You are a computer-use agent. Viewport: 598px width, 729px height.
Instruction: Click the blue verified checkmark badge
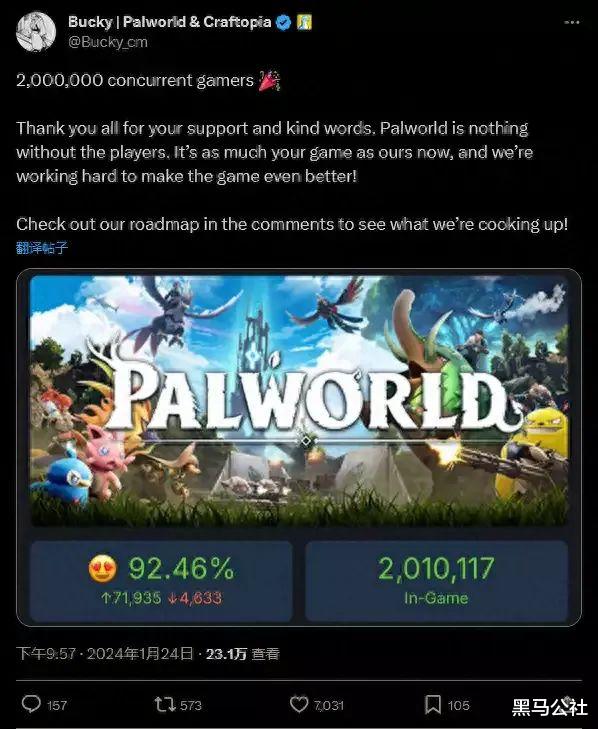point(284,22)
